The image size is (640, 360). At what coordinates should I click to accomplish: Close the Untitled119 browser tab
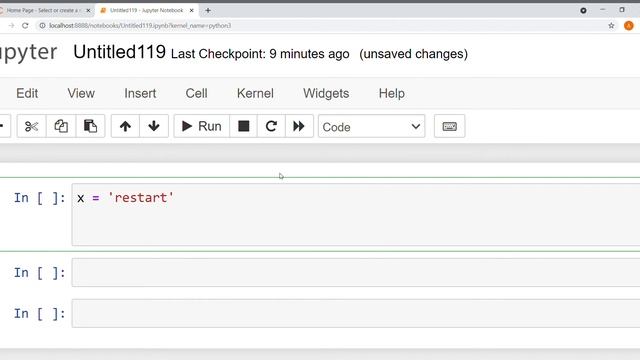click(x=191, y=10)
